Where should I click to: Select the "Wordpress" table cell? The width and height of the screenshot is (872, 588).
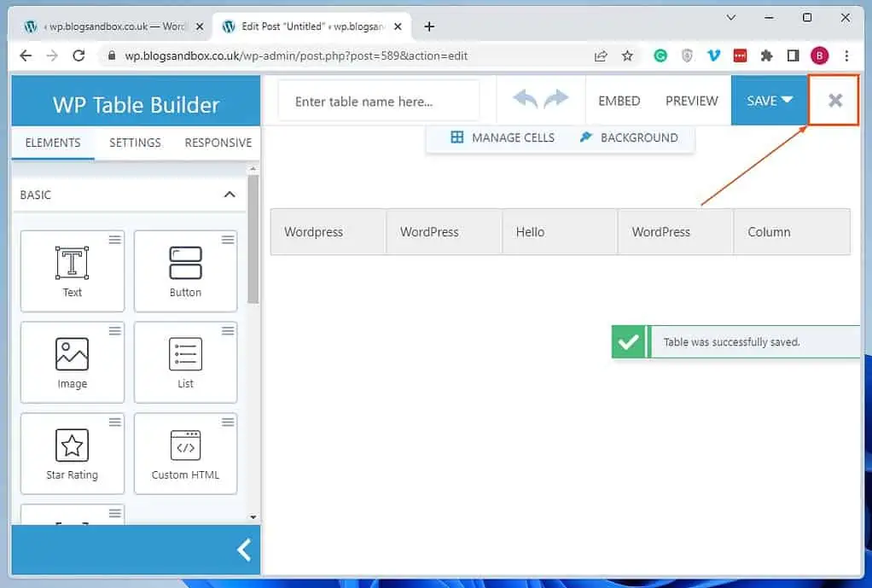(x=328, y=232)
